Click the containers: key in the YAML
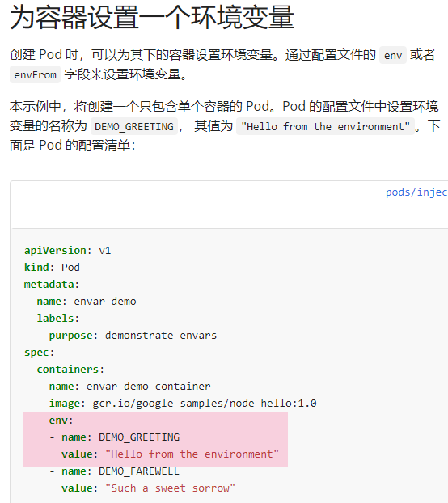The width and height of the screenshot is (448, 503). pos(70,370)
